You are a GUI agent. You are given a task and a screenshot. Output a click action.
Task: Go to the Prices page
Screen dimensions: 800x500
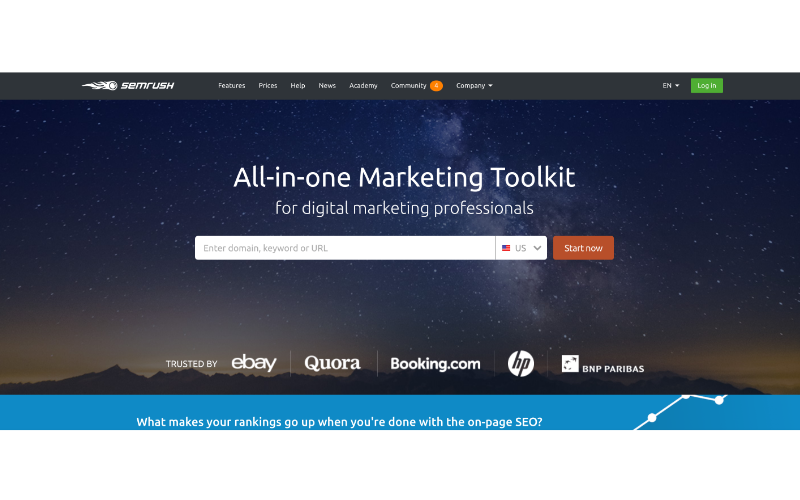267,86
